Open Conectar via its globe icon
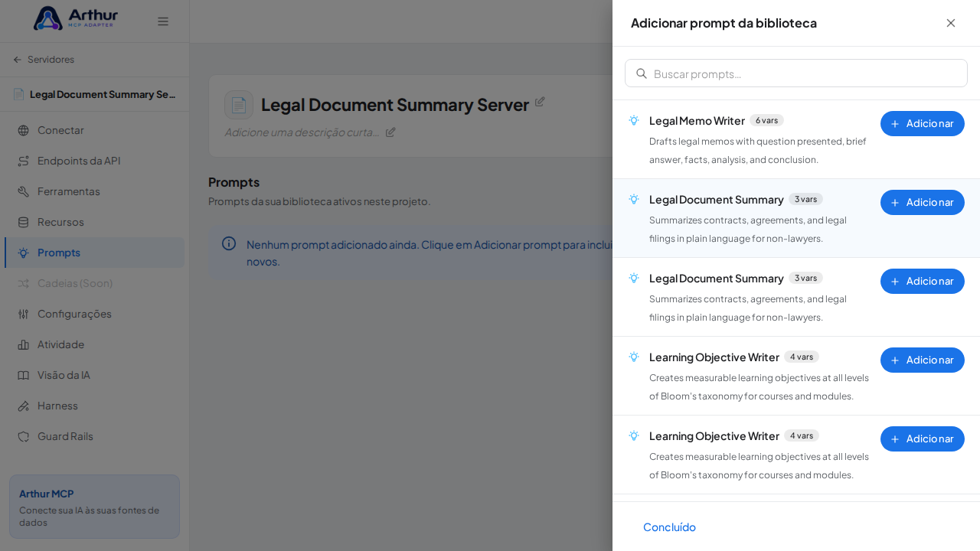Viewport: 980px width, 551px height. (x=23, y=130)
